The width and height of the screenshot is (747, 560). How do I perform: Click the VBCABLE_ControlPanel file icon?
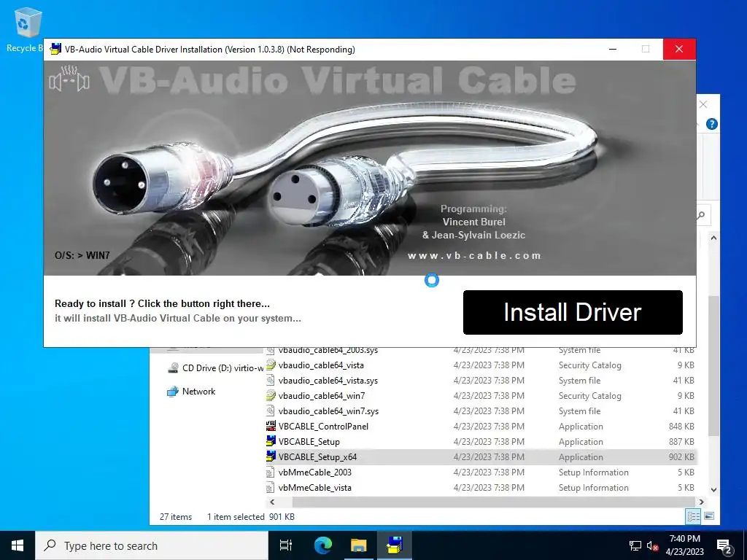coord(271,426)
